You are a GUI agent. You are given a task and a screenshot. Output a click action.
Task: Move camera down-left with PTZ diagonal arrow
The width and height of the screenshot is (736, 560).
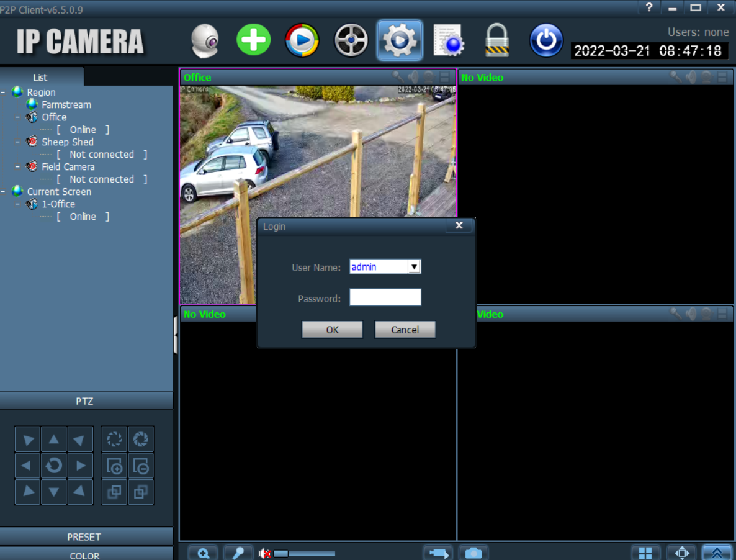click(x=27, y=492)
